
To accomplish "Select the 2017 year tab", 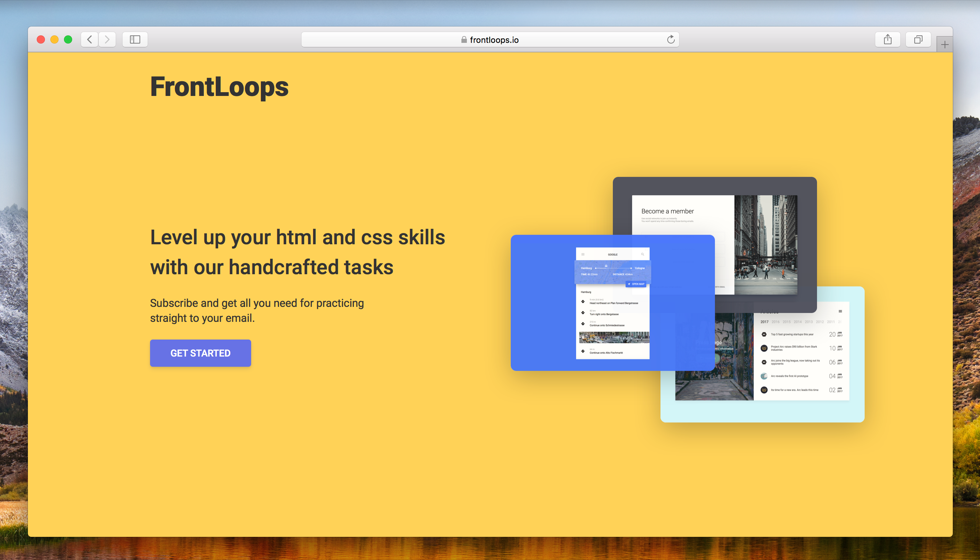I will [764, 322].
